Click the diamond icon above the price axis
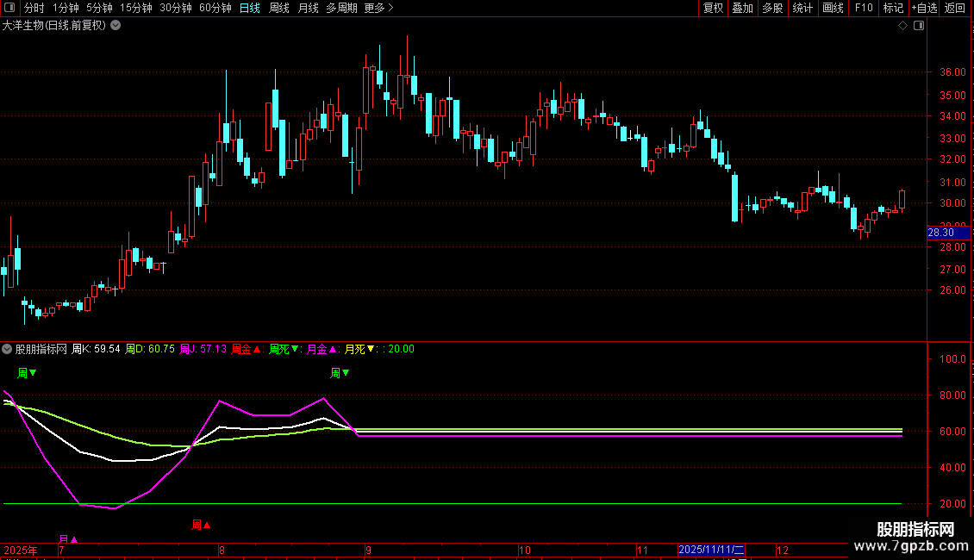Viewport: 974px width, 560px height. click(902, 26)
